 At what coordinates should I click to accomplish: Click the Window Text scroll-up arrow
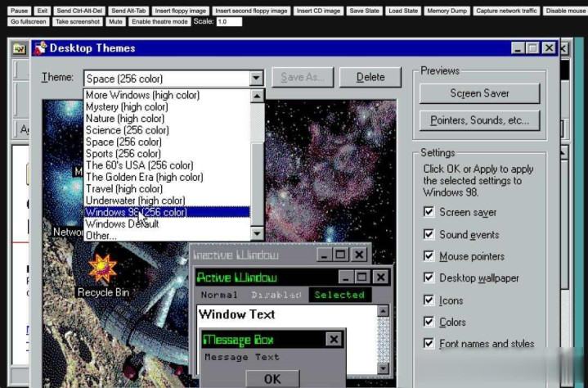pos(381,312)
